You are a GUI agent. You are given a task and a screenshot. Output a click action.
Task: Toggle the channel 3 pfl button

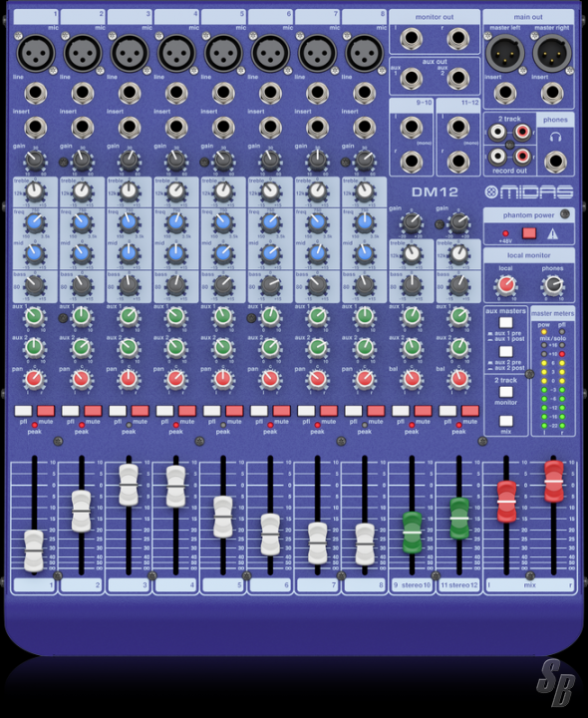(118, 411)
